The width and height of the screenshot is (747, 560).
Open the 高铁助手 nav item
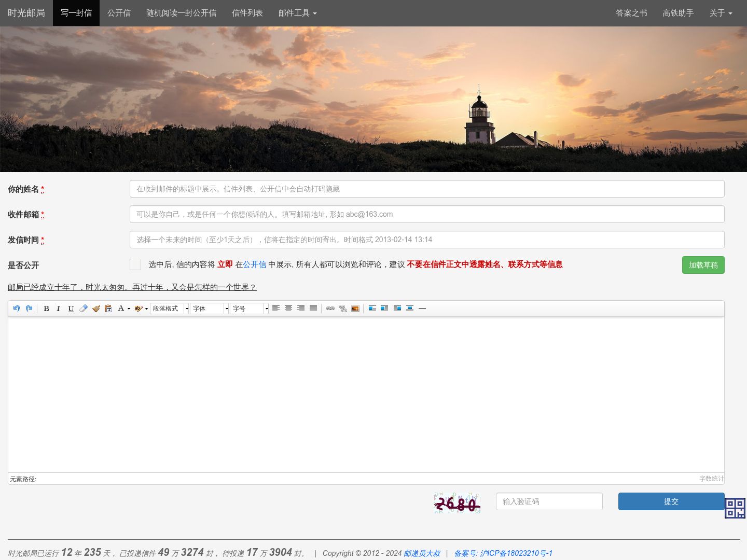[678, 13]
